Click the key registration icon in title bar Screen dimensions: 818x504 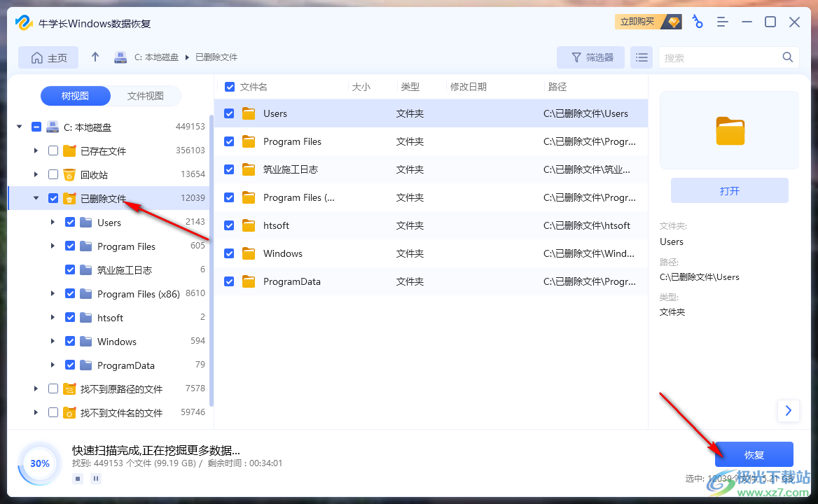pos(698,22)
